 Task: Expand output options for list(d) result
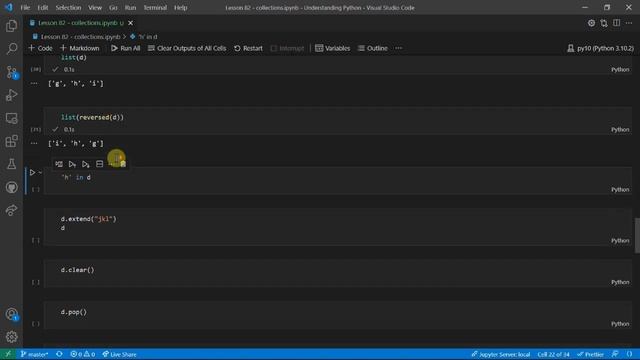tap(34, 83)
